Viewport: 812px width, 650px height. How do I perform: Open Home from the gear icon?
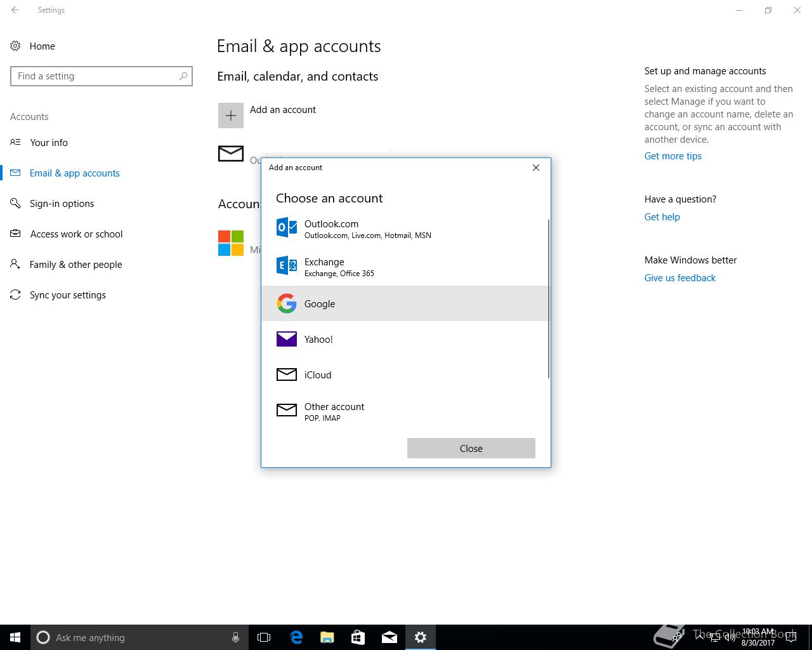(x=15, y=46)
